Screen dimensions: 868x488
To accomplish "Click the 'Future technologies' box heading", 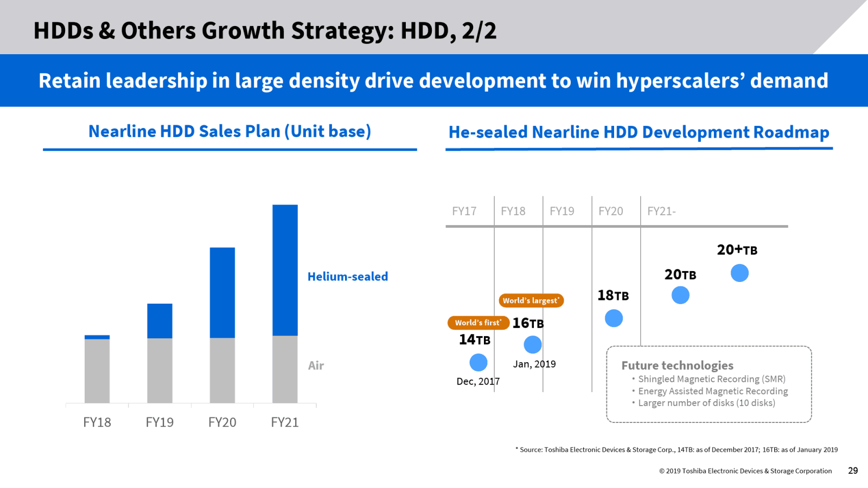I will 678,365.
